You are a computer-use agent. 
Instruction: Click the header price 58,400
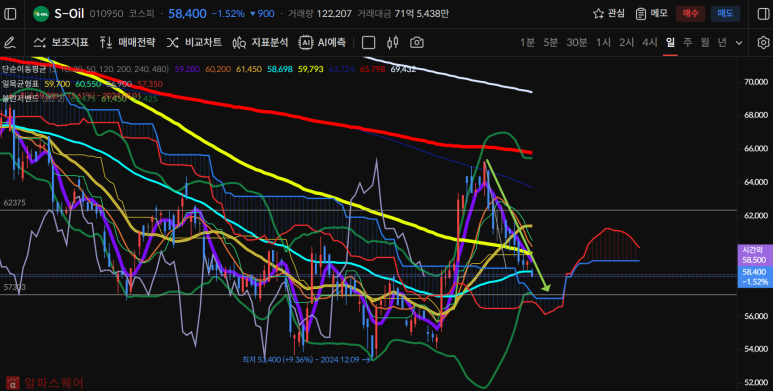tap(187, 14)
